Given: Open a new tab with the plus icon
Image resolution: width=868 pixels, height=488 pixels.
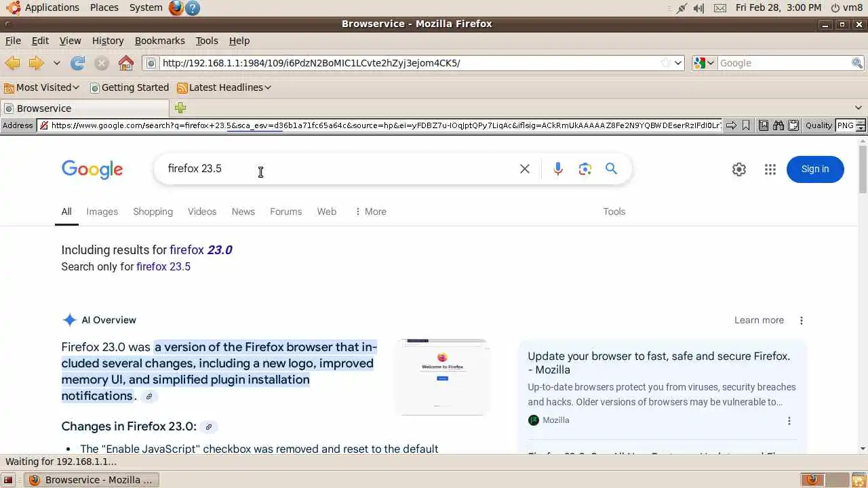Looking at the screenshot, I should coord(180,108).
